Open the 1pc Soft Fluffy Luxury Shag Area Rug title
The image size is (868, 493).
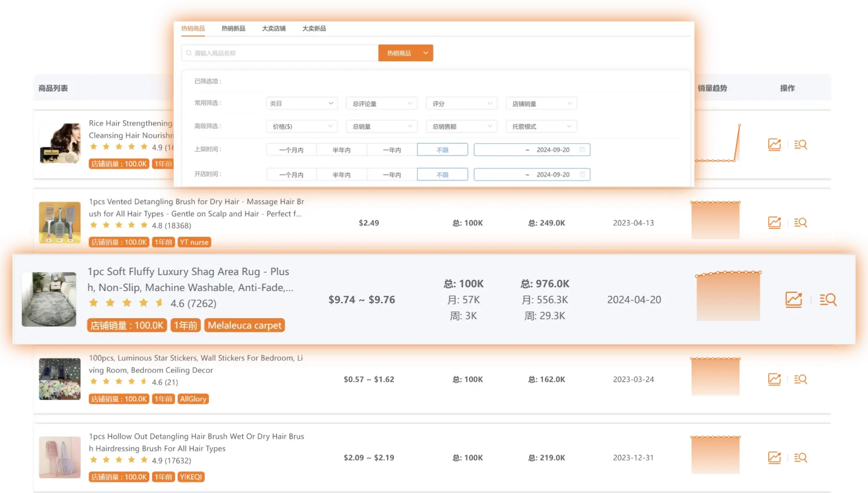[190, 280]
